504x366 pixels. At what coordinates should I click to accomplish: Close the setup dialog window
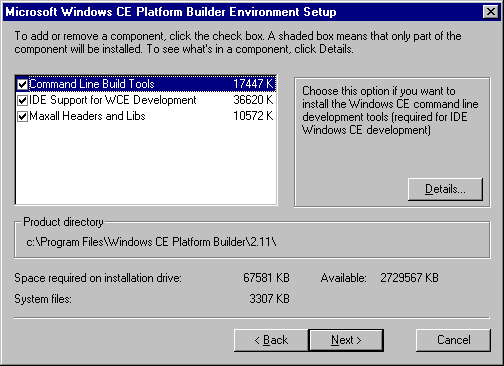click(x=491, y=12)
